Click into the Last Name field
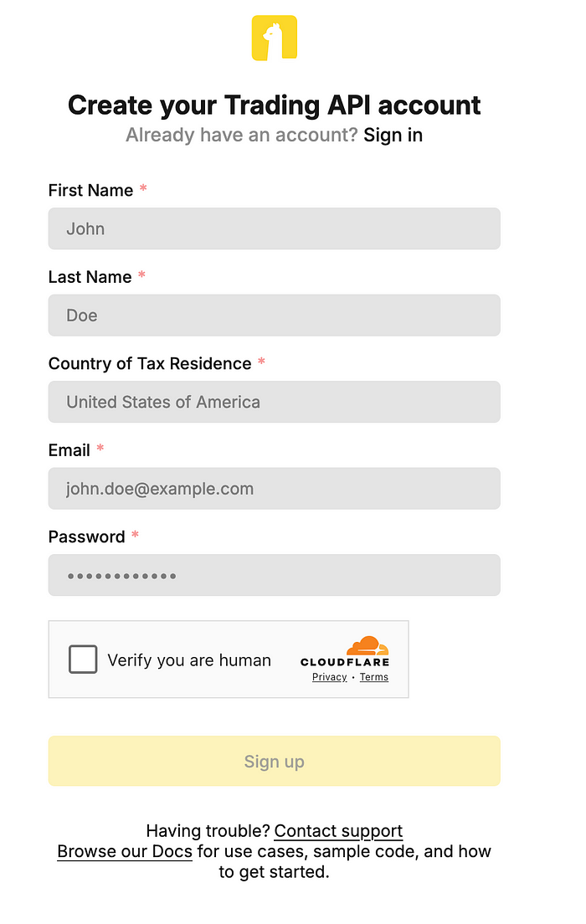Image resolution: width=586 pixels, height=924 pixels. pyautogui.click(x=274, y=316)
